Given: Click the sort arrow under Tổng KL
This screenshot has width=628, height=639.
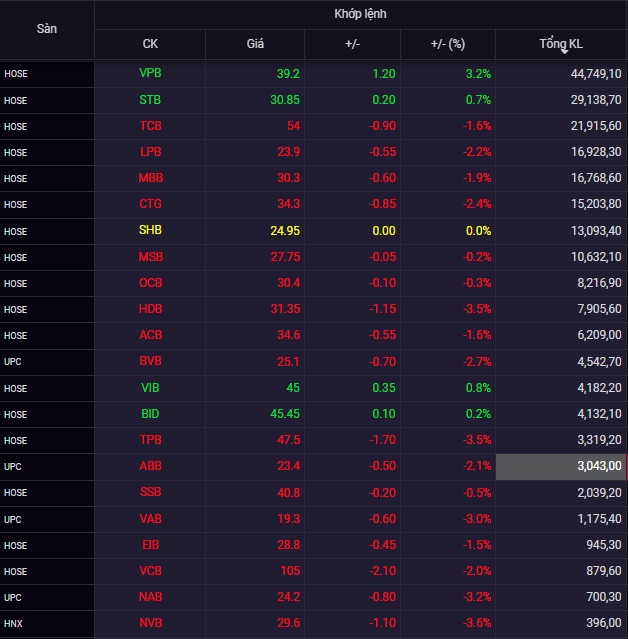Looking at the screenshot, I should [564, 51].
